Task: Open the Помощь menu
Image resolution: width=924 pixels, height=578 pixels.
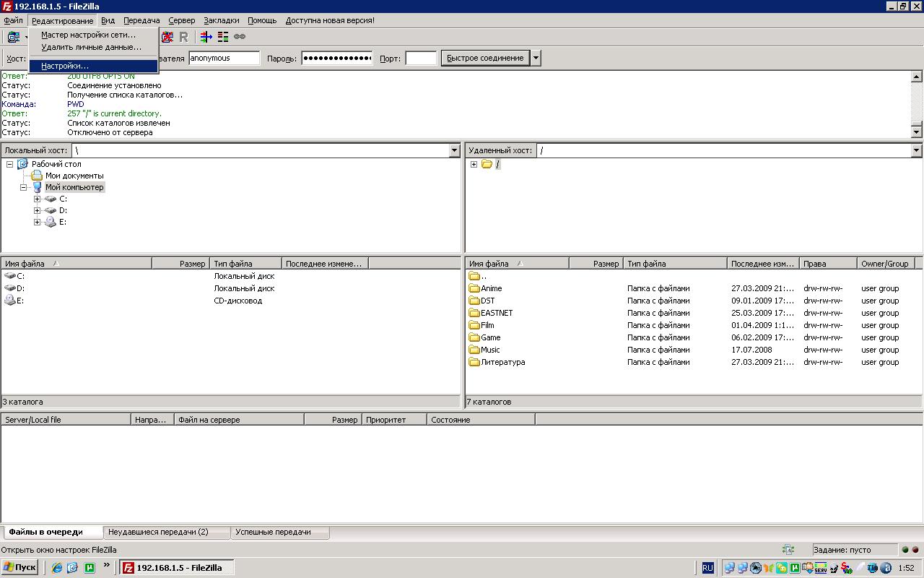Action: 262,20
